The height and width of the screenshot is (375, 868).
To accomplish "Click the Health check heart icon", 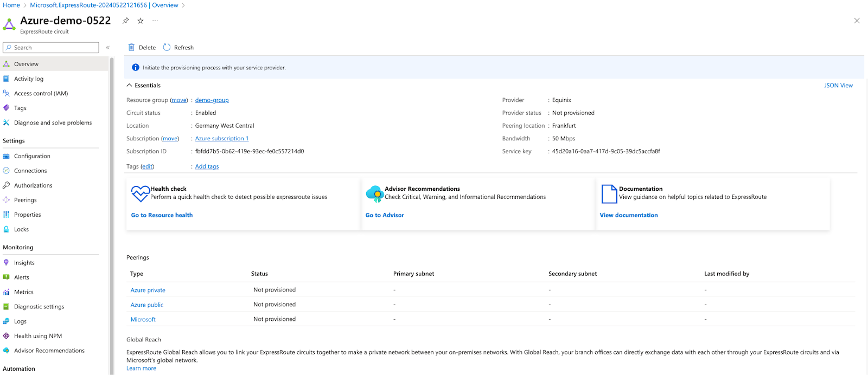I will (140, 193).
